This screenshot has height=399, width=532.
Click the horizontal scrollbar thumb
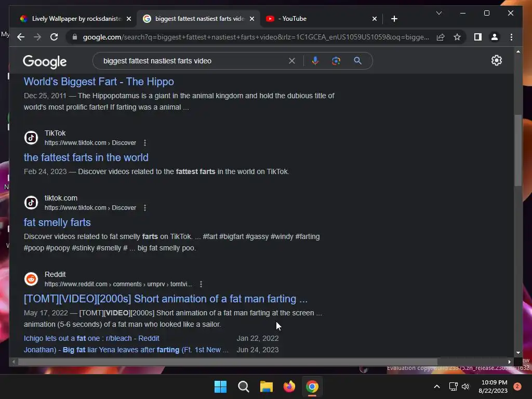(228, 362)
